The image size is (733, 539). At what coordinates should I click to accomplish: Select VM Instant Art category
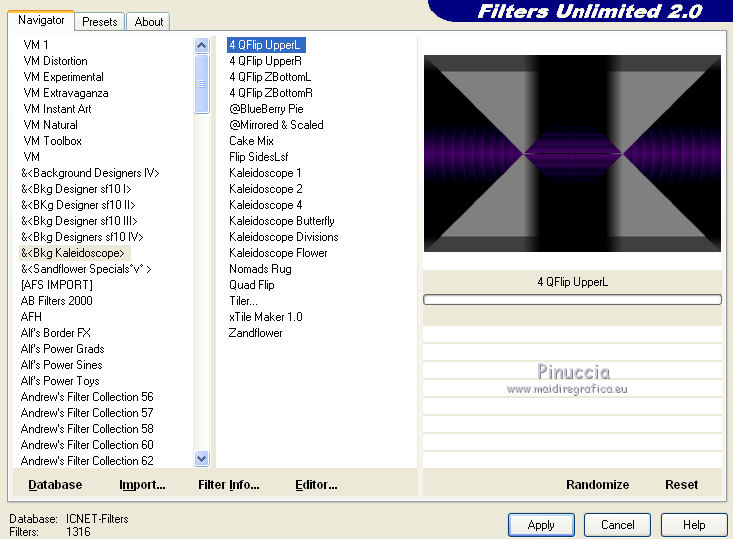coord(57,108)
